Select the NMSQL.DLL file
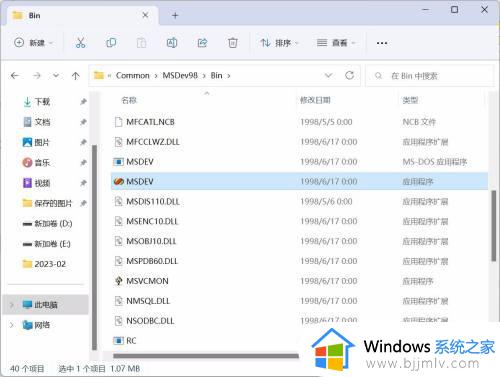Image resolution: width=500 pixels, height=377 pixels. pos(299,301)
